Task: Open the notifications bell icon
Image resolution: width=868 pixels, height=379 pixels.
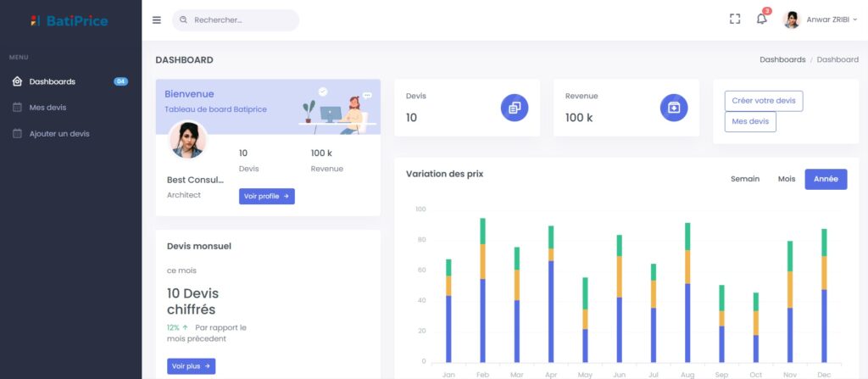Action: tap(761, 20)
